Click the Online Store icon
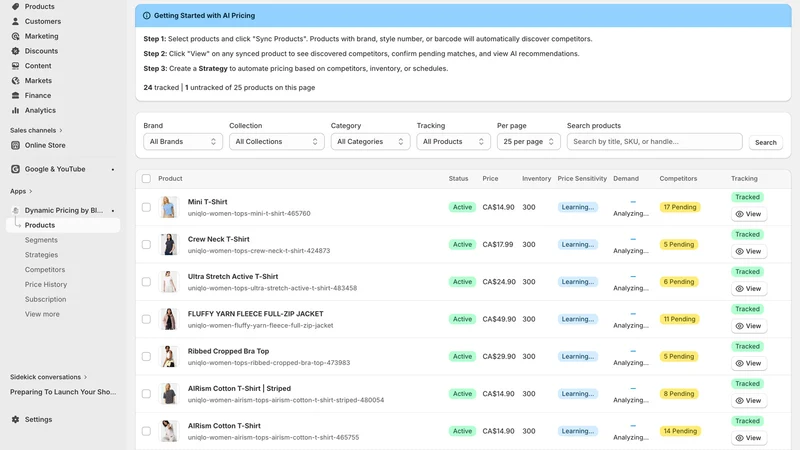 [x=15, y=145]
